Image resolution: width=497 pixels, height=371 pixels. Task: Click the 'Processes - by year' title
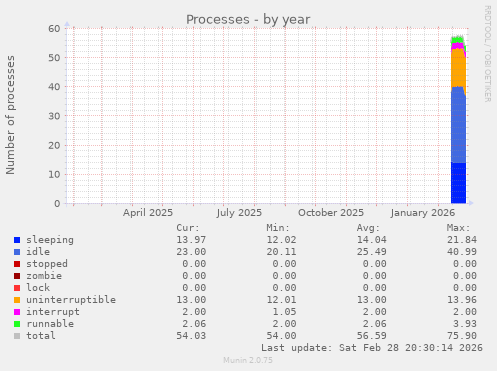(248, 20)
